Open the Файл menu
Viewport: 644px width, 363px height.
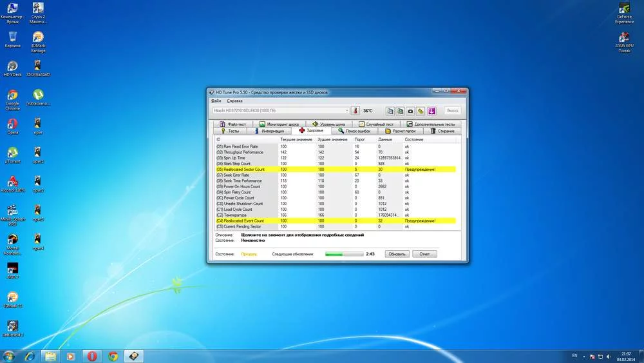pos(216,101)
